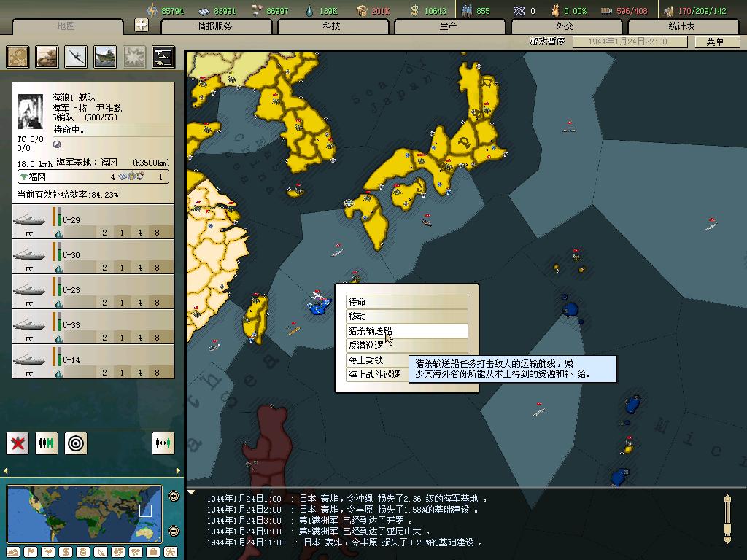Image resolution: width=747 pixels, height=560 pixels.
Task: Click the date field 1944年1月24日22:00
Action: tap(630, 42)
